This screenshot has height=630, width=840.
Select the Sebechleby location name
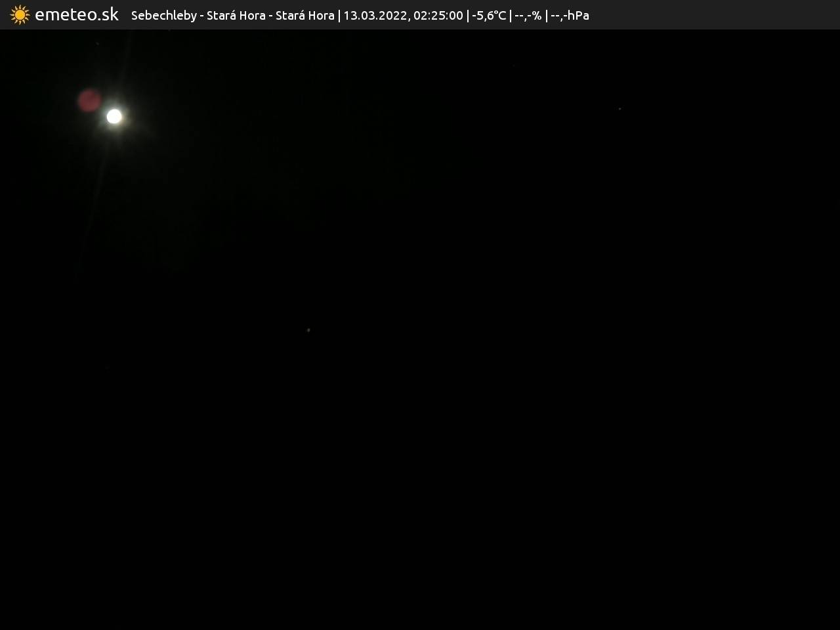(x=163, y=15)
